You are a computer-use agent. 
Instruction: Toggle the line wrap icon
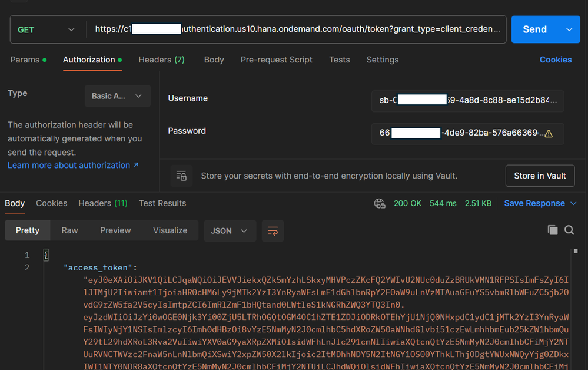273,231
